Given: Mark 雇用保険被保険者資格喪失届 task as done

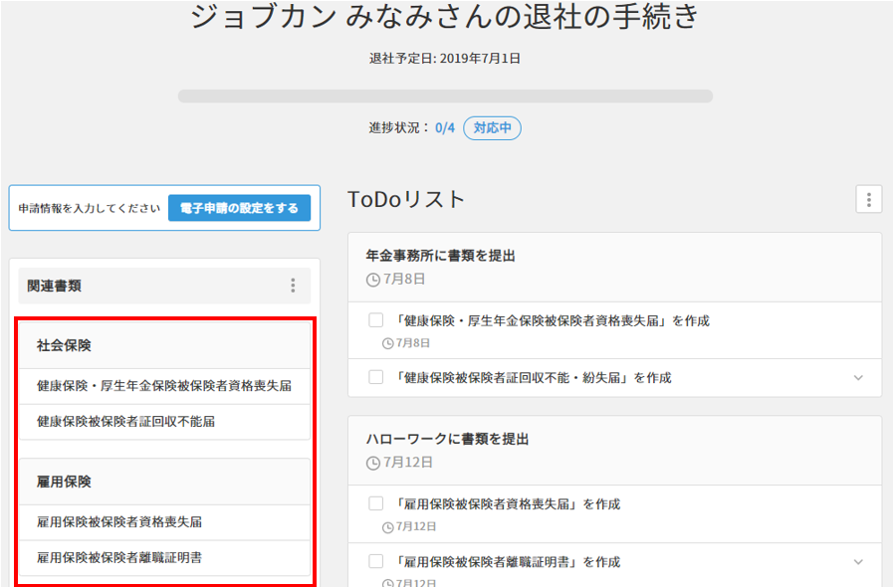Looking at the screenshot, I should click(375, 503).
